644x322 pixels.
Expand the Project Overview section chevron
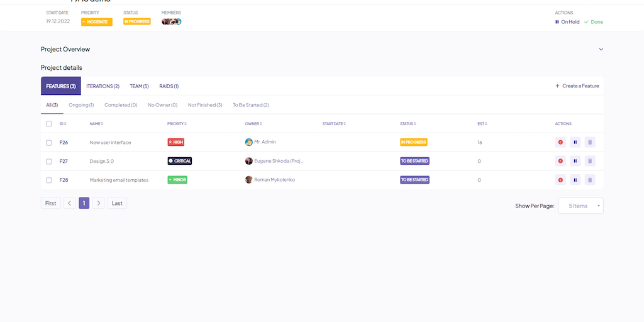click(601, 49)
